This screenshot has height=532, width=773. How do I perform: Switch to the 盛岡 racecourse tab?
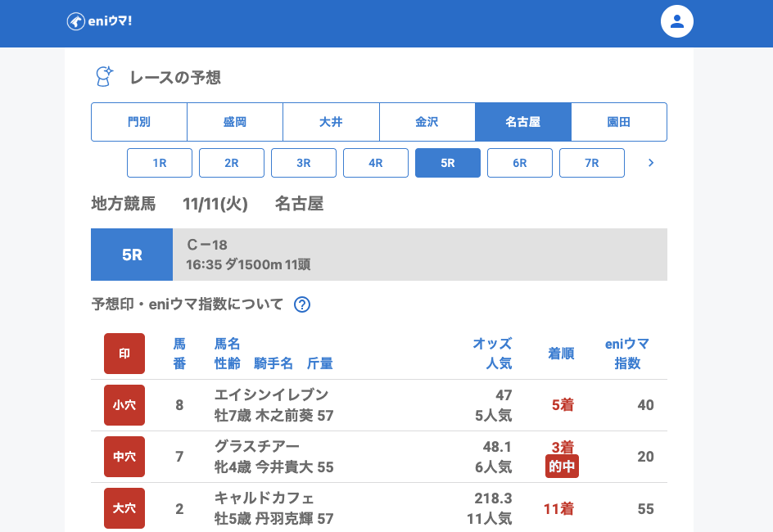[x=235, y=122]
